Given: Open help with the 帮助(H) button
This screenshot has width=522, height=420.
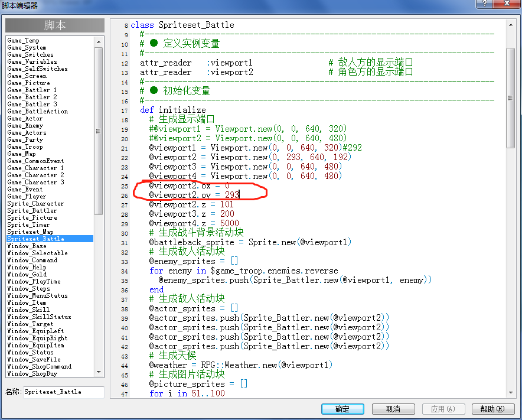Looking at the screenshot, I should pos(492,409).
